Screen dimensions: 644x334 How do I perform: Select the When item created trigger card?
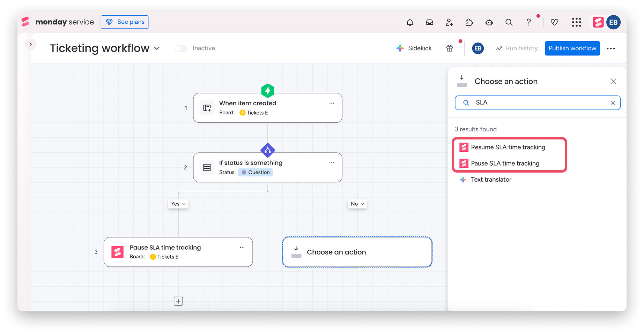point(268,108)
